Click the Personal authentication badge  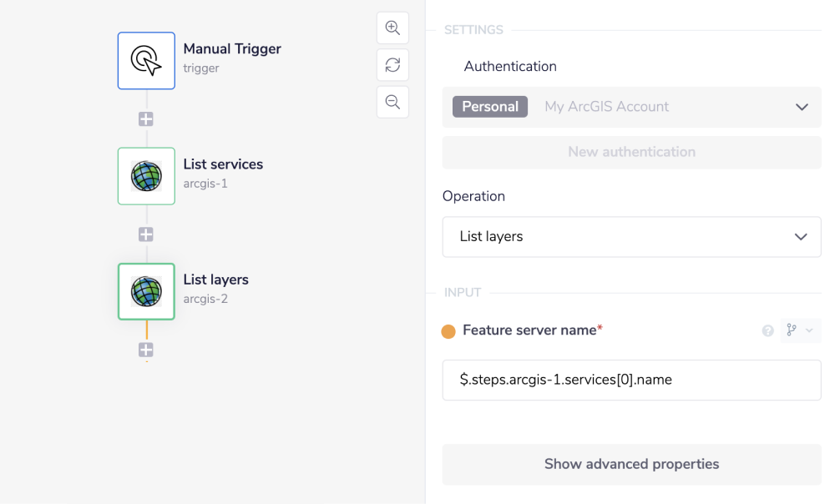[x=490, y=107]
